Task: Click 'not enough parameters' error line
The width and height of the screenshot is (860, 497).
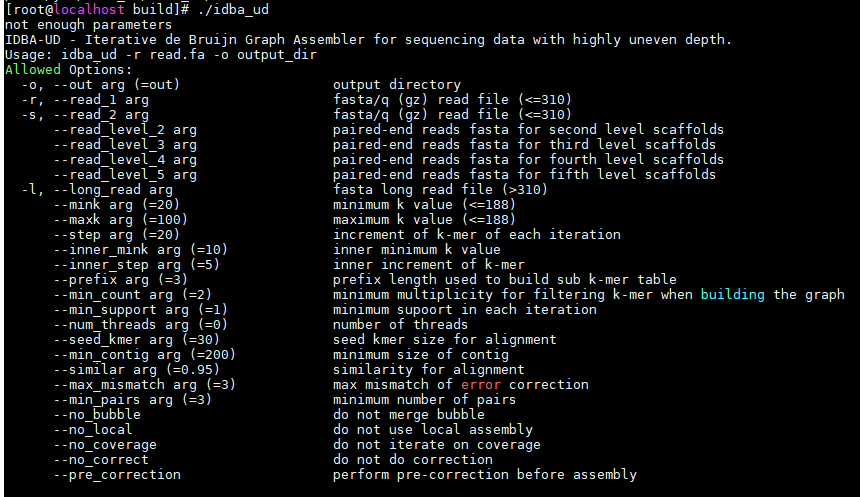Action: point(88,25)
